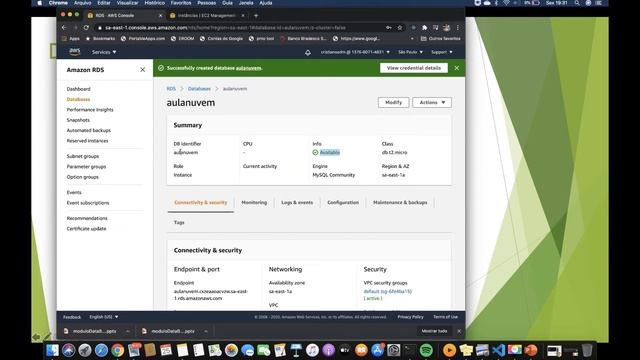Image resolution: width=640 pixels, height=360 pixels.
Task: Open the Chrome extensions puzzle icon
Action: [x=424, y=27]
